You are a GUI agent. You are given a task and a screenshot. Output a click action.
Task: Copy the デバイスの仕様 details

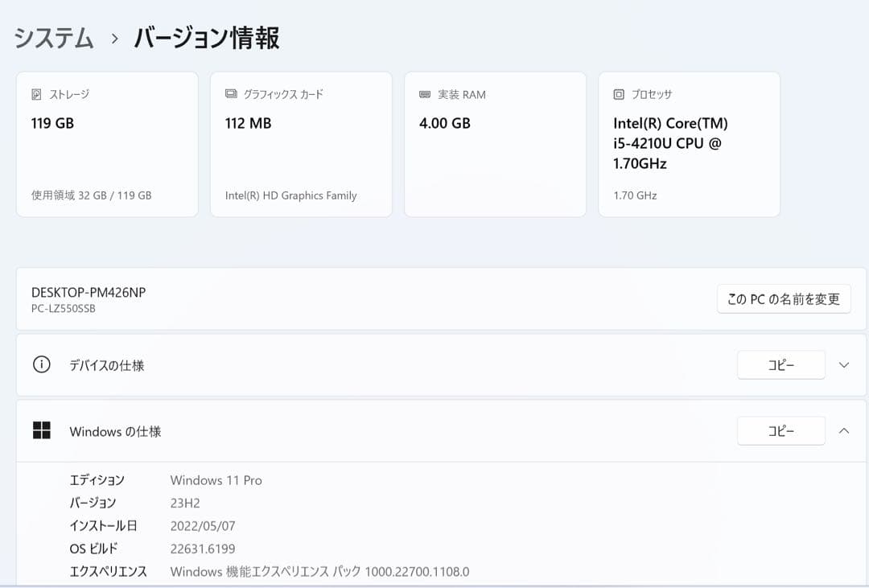[780, 365]
